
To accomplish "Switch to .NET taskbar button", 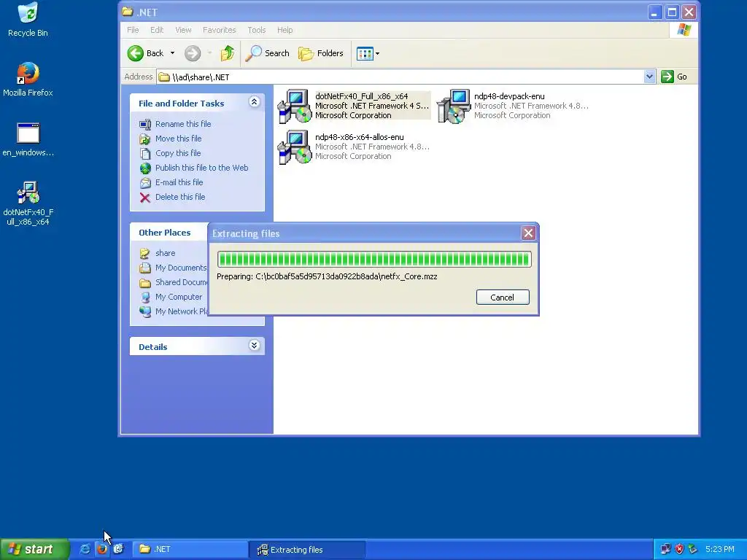I will [190, 550].
